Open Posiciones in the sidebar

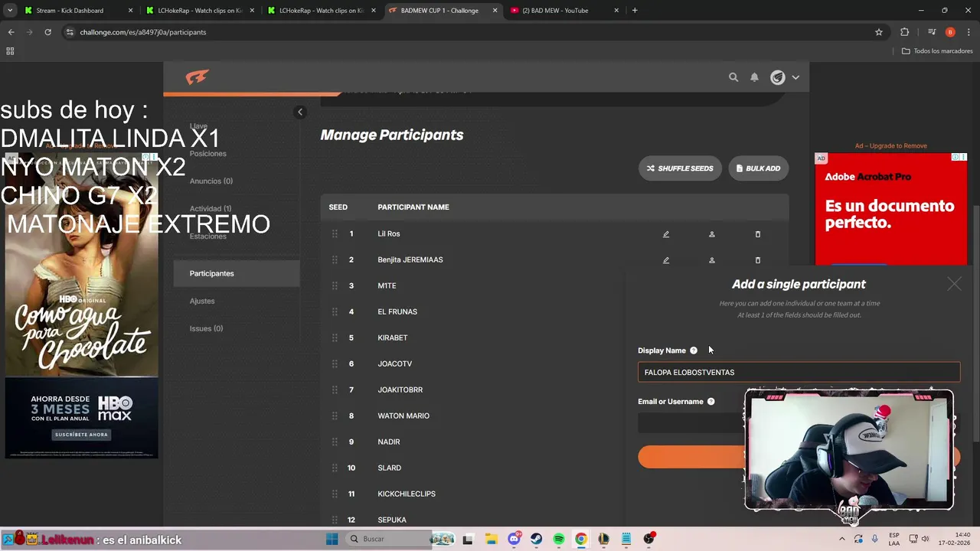click(x=207, y=154)
